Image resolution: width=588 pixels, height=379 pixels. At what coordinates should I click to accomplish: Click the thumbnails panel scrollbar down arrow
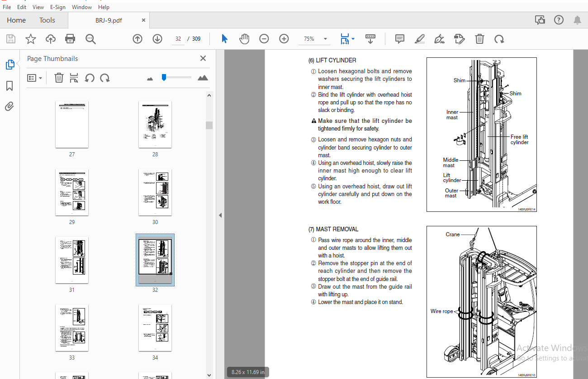[x=209, y=375]
